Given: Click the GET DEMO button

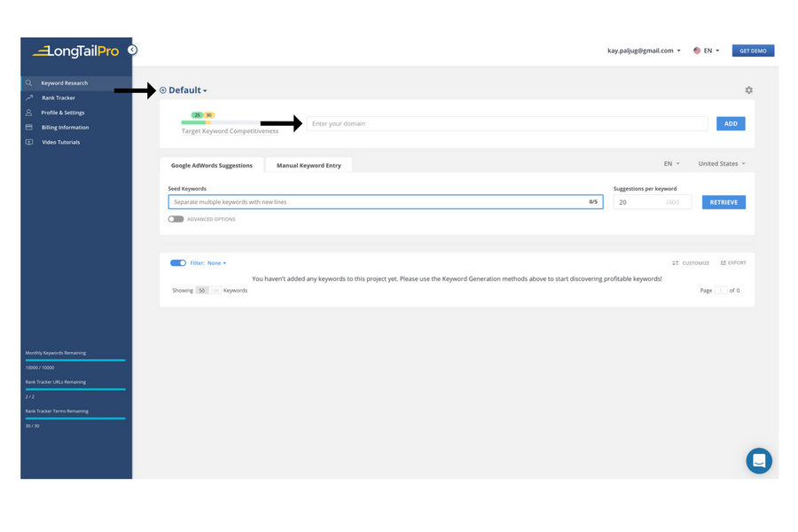Looking at the screenshot, I should [x=753, y=51].
